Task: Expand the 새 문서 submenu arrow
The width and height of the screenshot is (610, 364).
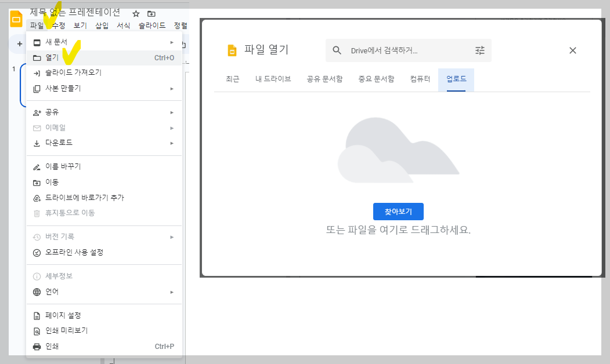Action: pos(172,42)
